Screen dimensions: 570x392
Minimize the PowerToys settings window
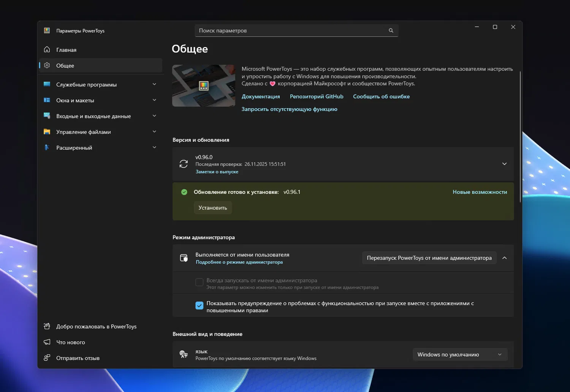tap(477, 27)
